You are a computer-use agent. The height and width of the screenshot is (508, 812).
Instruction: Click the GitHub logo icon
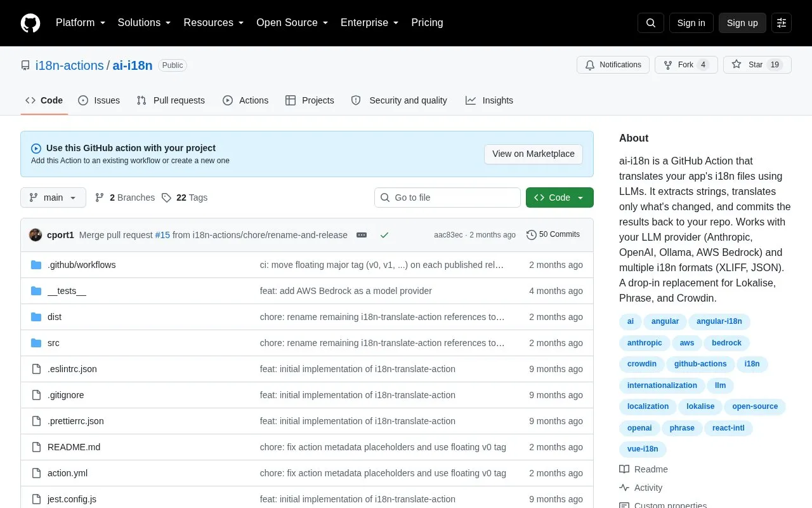[30, 23]
